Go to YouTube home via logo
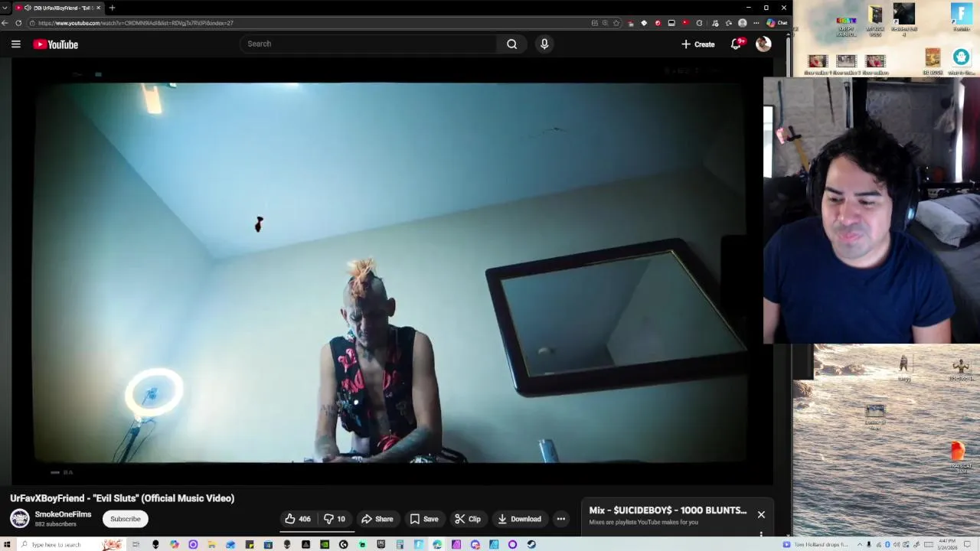 pos(56,44)
